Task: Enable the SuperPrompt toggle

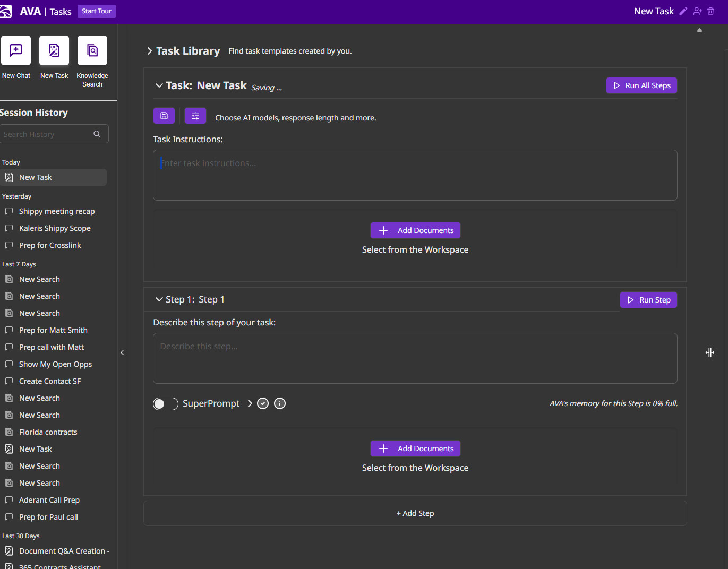Action: click(165, 403)
